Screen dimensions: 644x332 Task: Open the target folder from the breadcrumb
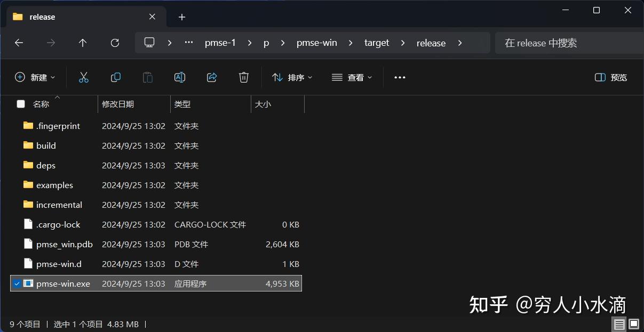coord(377,43)
